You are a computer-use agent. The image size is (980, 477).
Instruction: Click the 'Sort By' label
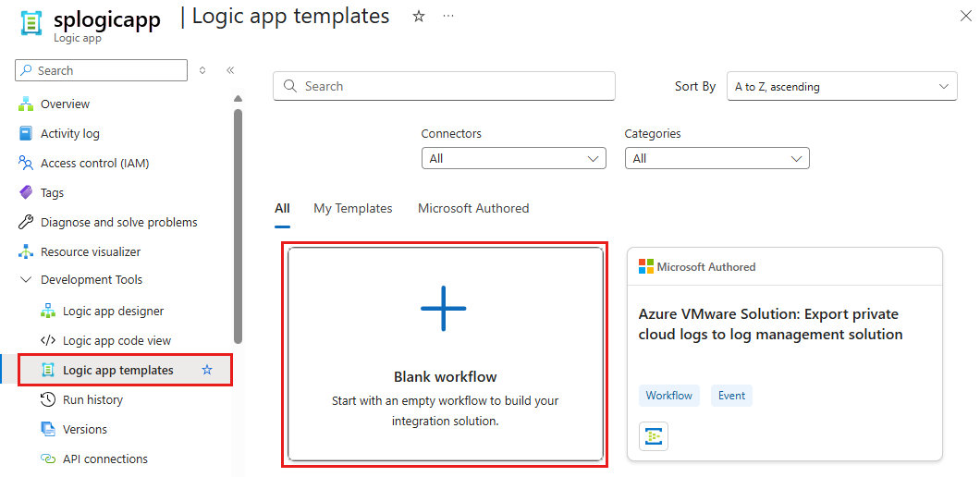coord(695,86)
